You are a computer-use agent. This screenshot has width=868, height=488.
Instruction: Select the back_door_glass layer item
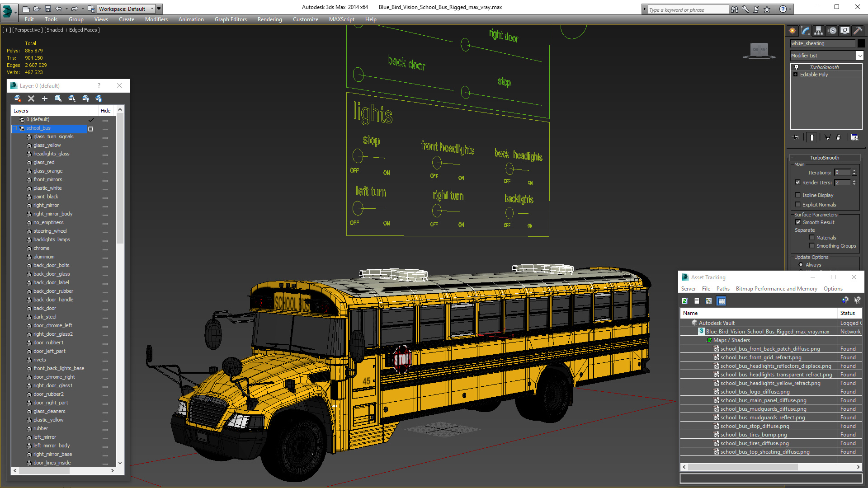point(52,274)
